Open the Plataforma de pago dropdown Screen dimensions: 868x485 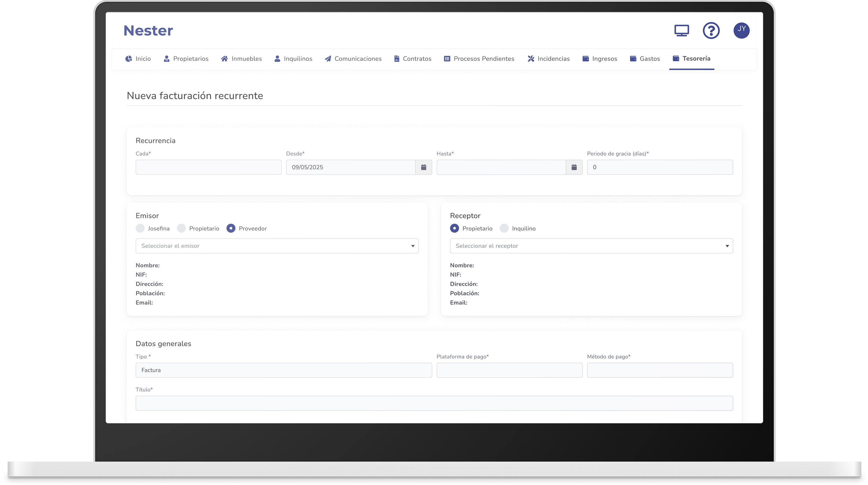[509, 370]
